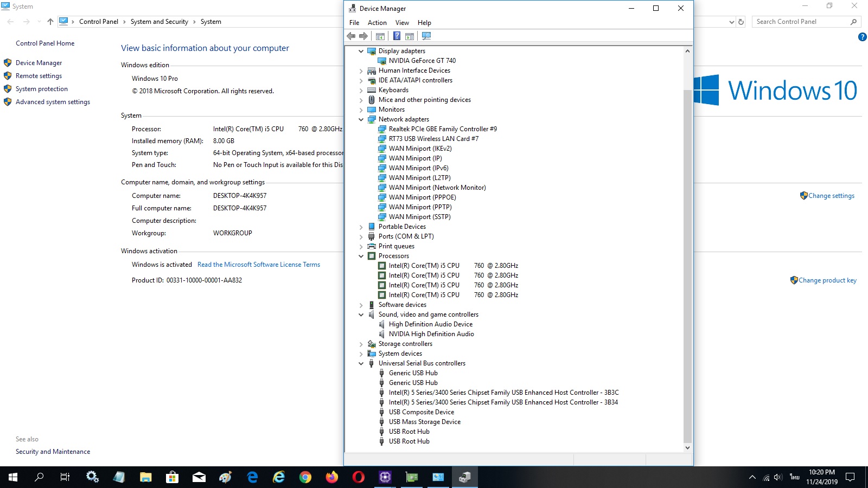Launch Internet Explorer from the taskbar
This screenshot has width=868, height=488.
[x=278, y=477]
